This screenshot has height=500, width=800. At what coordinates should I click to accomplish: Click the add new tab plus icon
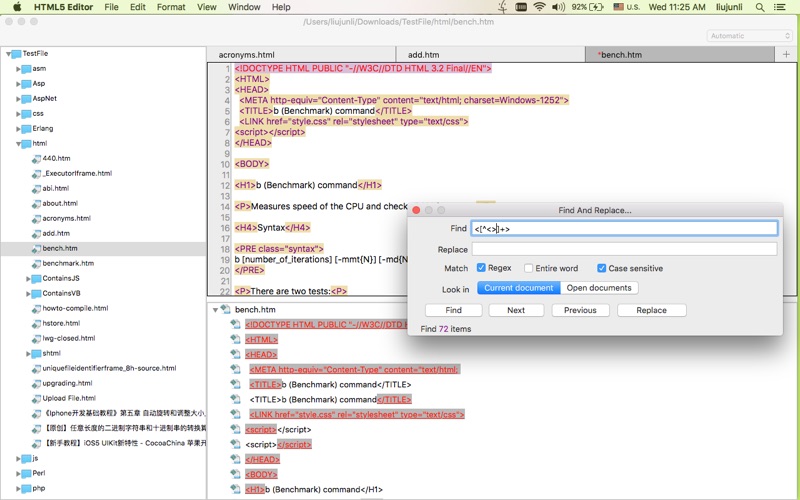coord(786,54)
